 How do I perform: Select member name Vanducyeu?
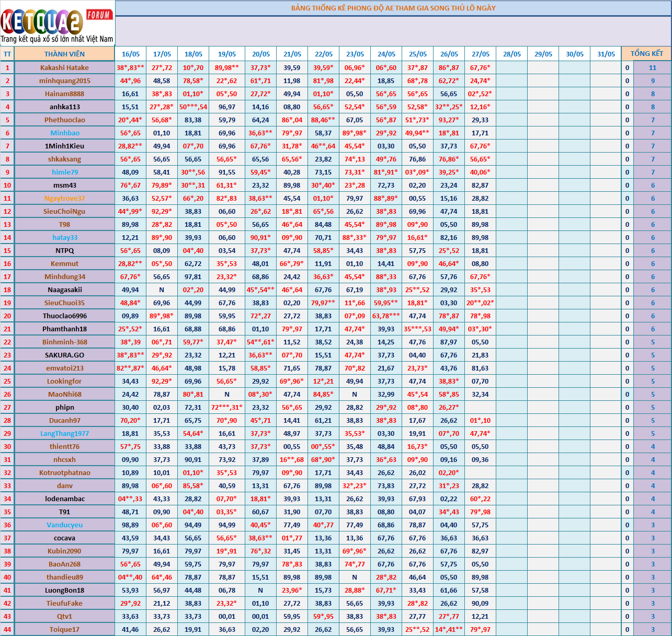64,525
